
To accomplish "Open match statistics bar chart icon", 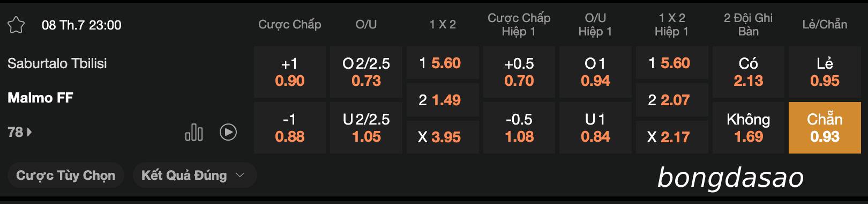I will tap(194, 132).
